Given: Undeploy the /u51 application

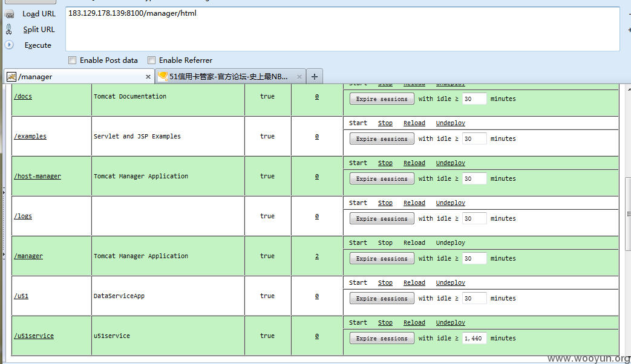Looking at the screenshot, I should [450, 283].
